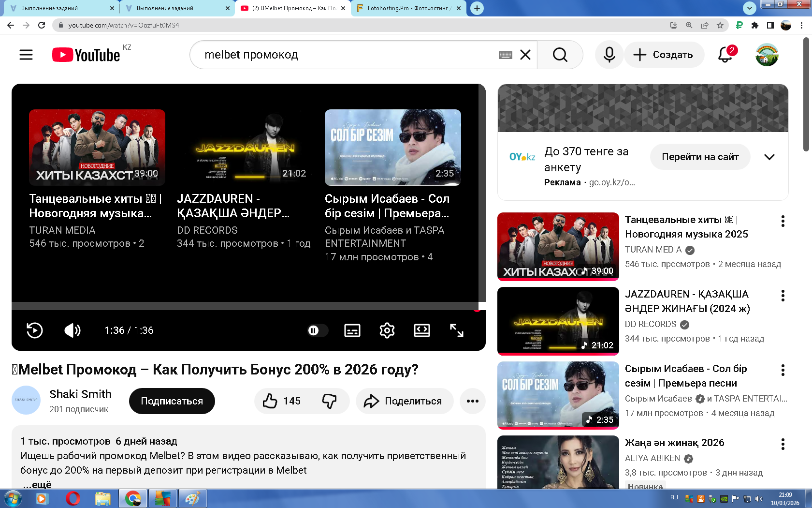The height and width of the screenshot is (508, 812).
Task: Open the player settings gear
Action: pos(387,330)
